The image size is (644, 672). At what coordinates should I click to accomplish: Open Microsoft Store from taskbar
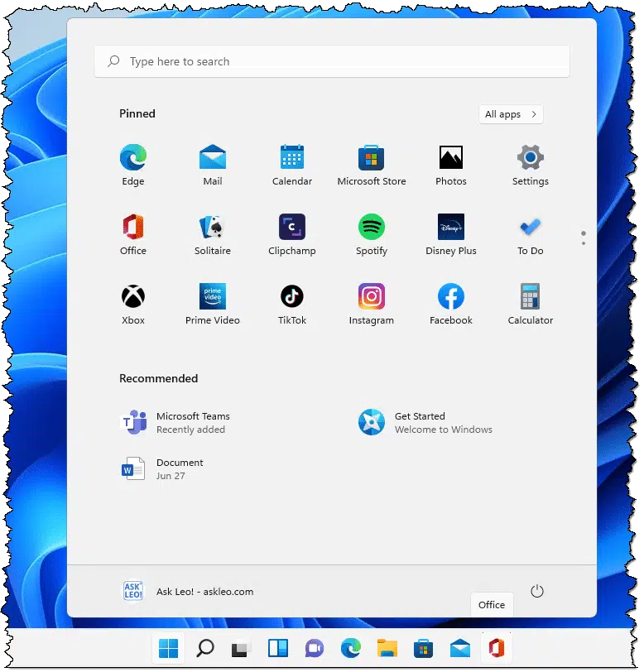pyautogui.click(x=423, y=648)
